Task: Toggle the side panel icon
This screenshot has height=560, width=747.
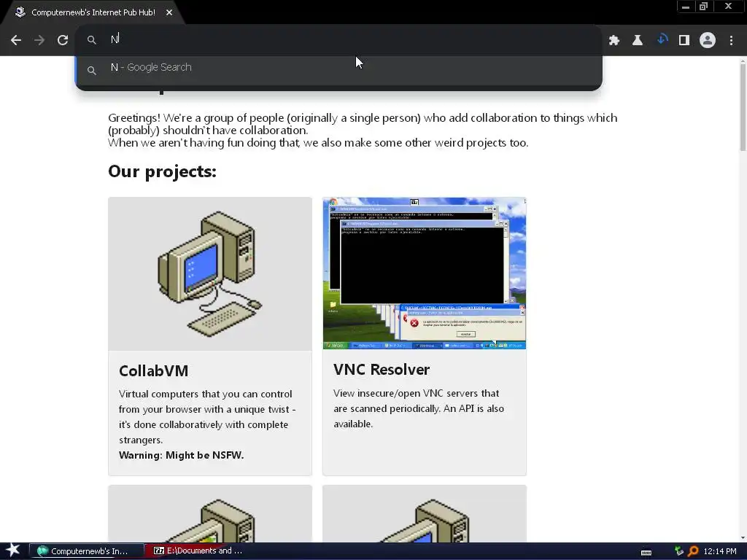Action: click(684, 40)
